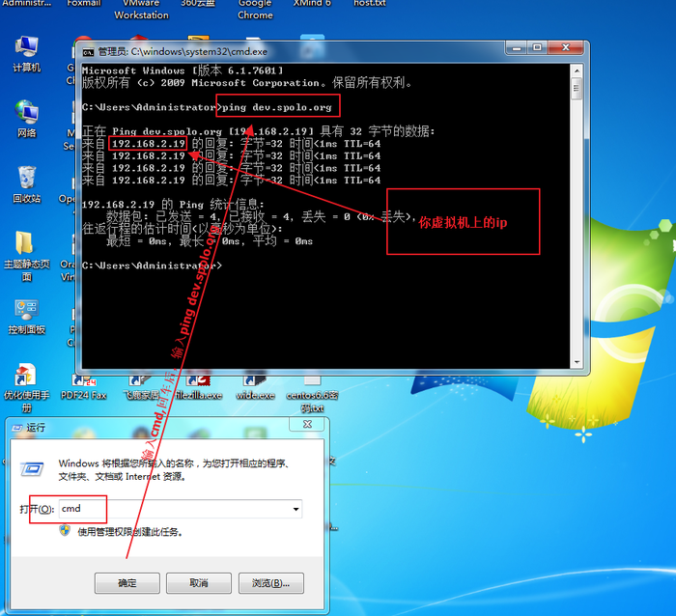Image resolution: width=676 pixels, height=616 pixels.
Task: Open the wide.exe shortcut icon
Action: (255, 387)
